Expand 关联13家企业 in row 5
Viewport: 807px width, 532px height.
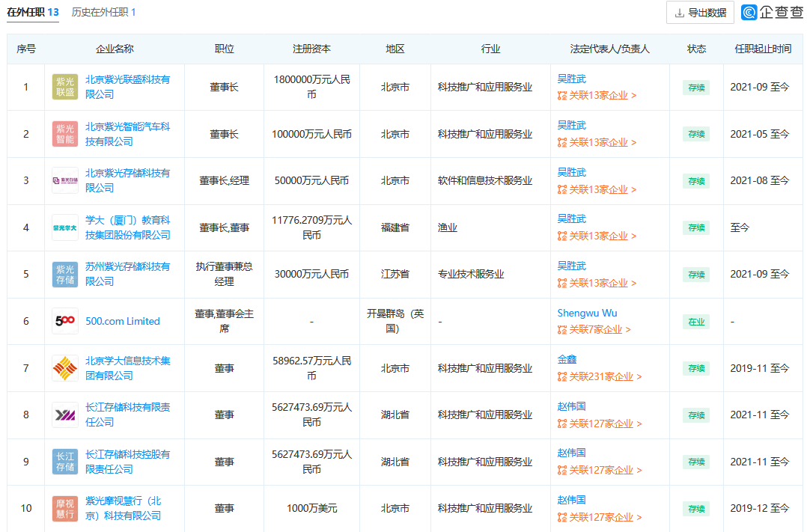[597, 283]
